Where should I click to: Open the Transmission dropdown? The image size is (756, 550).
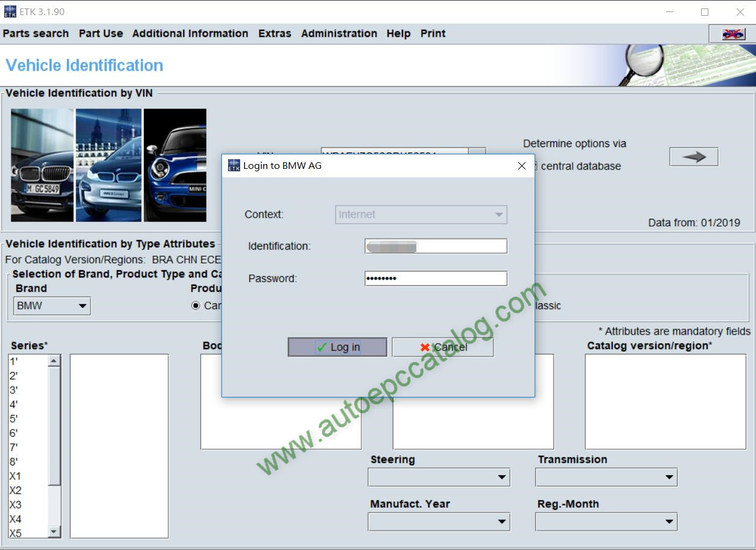(606, 477)
